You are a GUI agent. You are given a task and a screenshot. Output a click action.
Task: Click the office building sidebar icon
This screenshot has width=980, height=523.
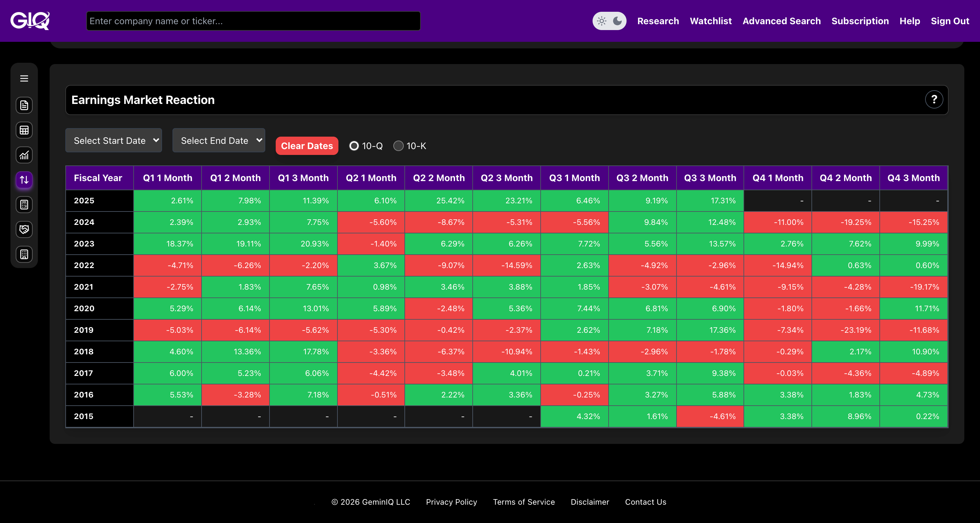tap(24, 254)
